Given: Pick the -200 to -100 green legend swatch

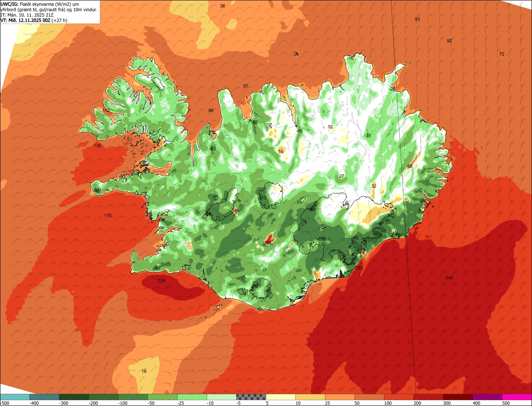Looking at the screenshot, I should (103, 397).
